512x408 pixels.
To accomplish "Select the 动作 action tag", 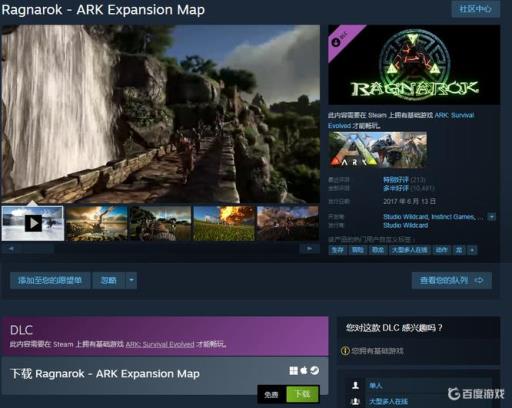I will pyautogui.click(x=441, y=250).
